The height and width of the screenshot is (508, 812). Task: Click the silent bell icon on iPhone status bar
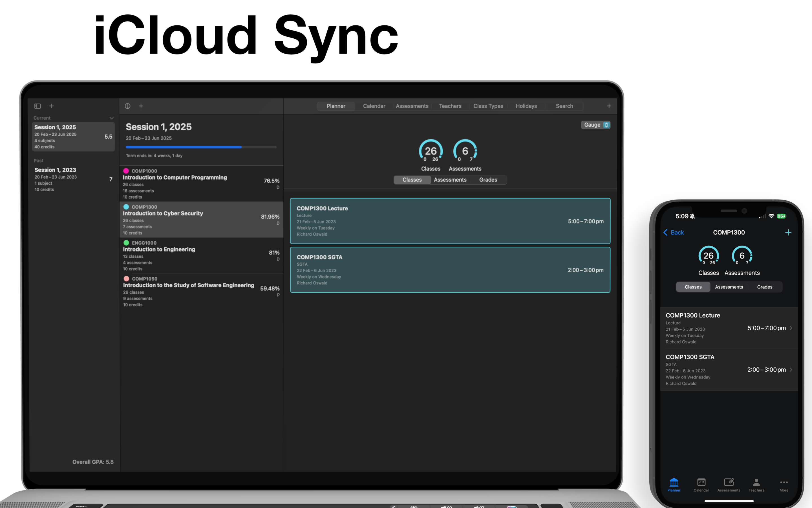point(692,216)
